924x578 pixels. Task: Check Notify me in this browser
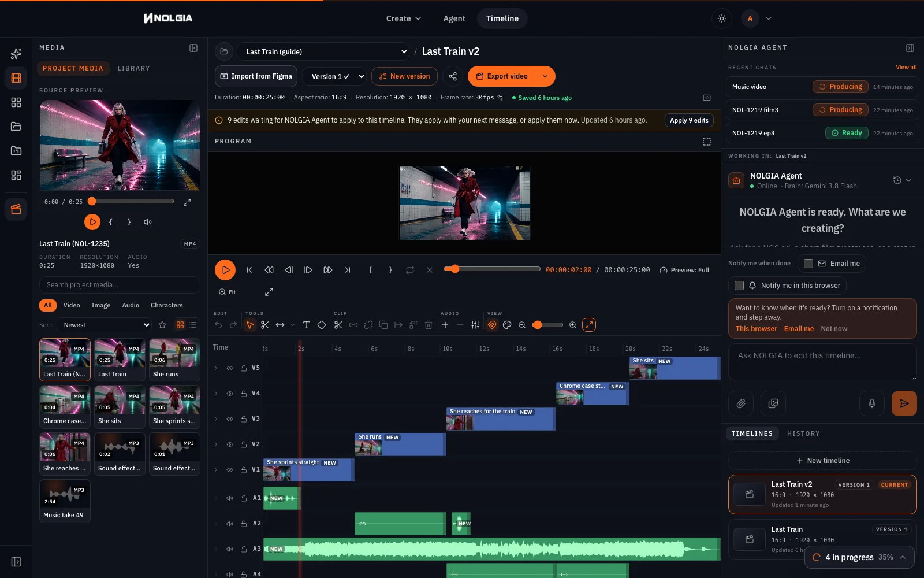point(739,286)
